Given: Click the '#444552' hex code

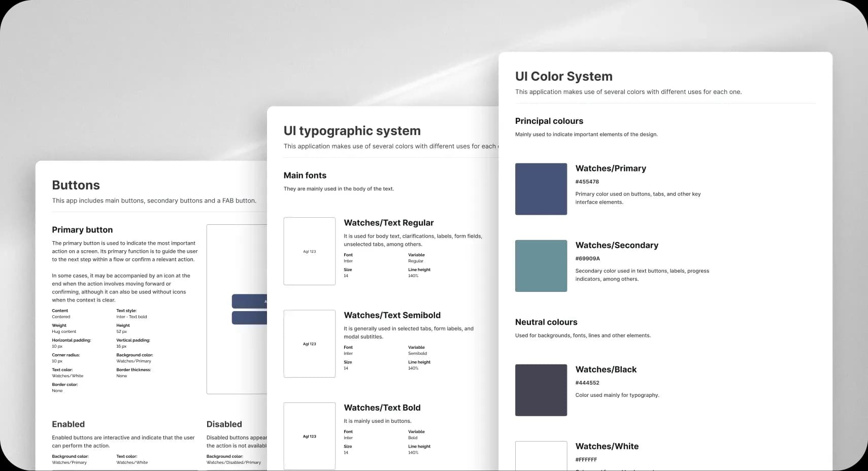Looking at the screenshot, I should tap(587, 383).
